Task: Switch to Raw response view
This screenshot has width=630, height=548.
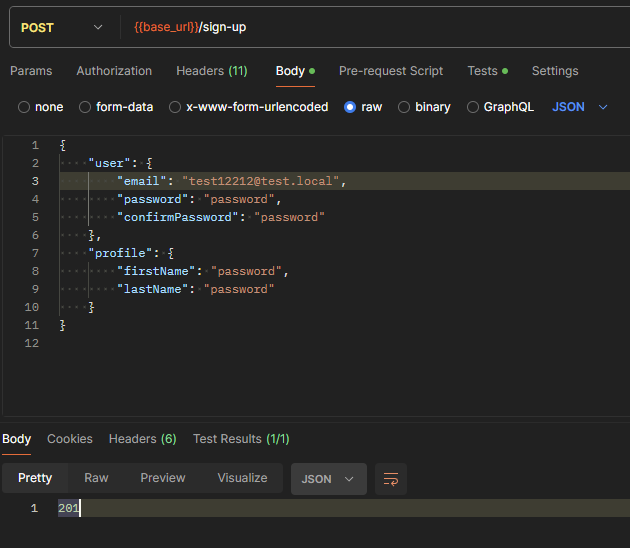Action: pos(96,478)
